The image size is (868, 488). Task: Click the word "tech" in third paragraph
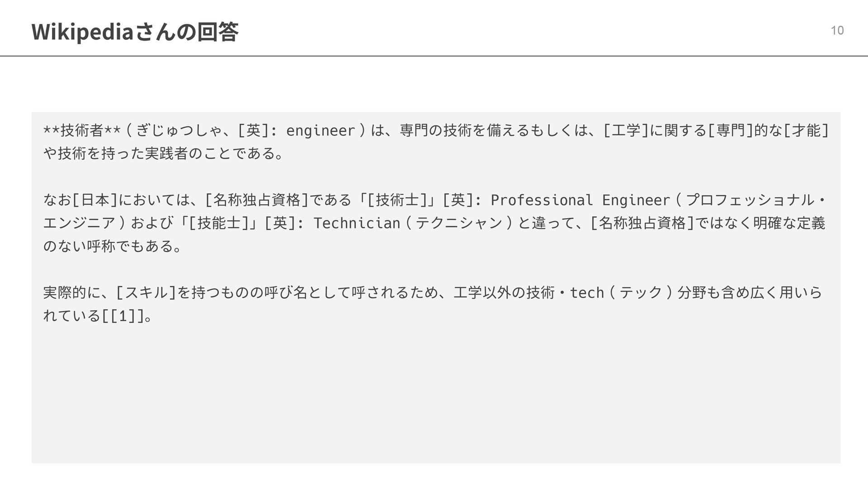587,293
